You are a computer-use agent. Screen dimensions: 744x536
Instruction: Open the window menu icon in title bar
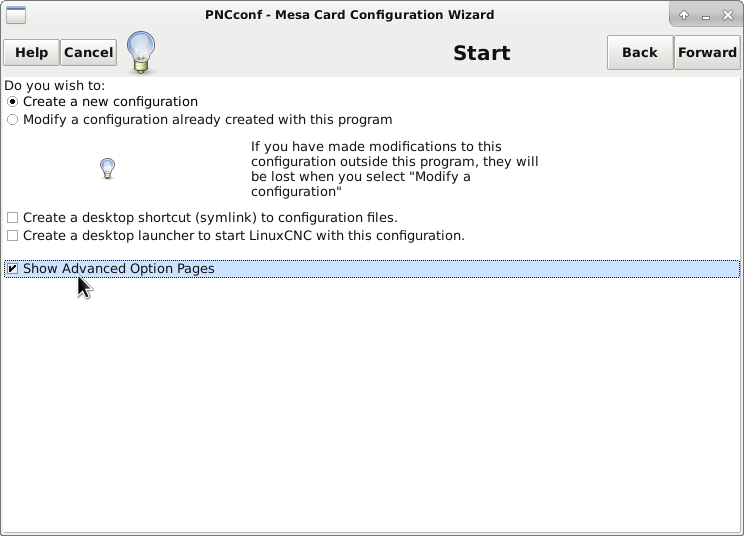[x=15, y=15]
